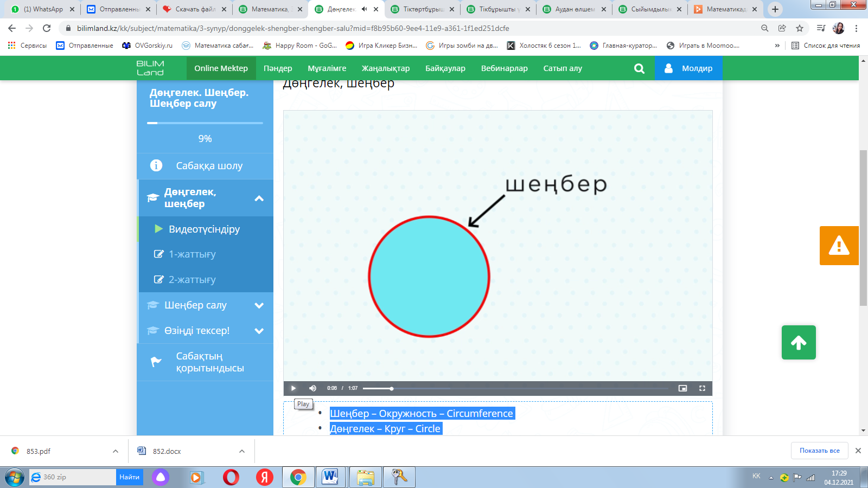Open Microsoft Word from the taskbar

pos(330,477)
